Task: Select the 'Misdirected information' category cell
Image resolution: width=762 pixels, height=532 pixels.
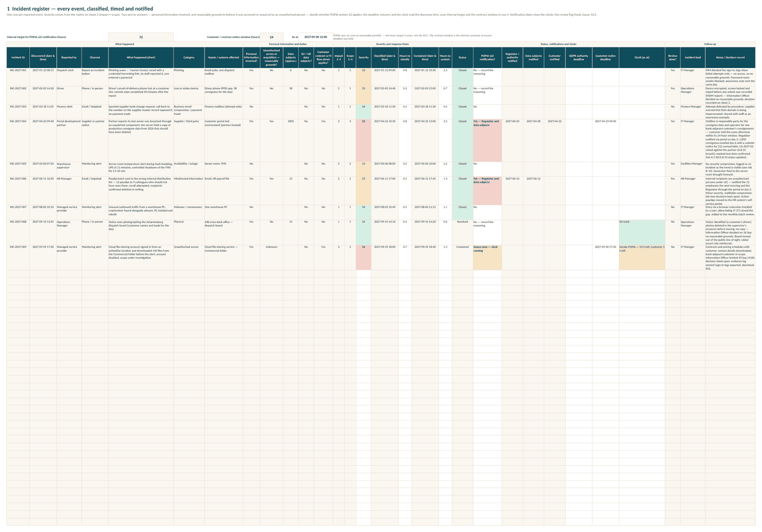Action: pos(189,190)
